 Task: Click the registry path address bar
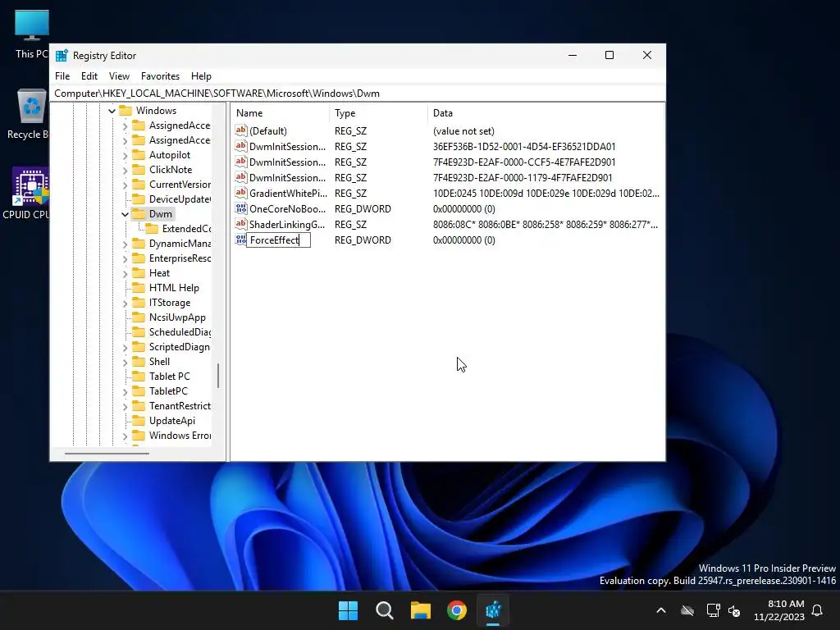pyautogui.click(x=358, y=94)
